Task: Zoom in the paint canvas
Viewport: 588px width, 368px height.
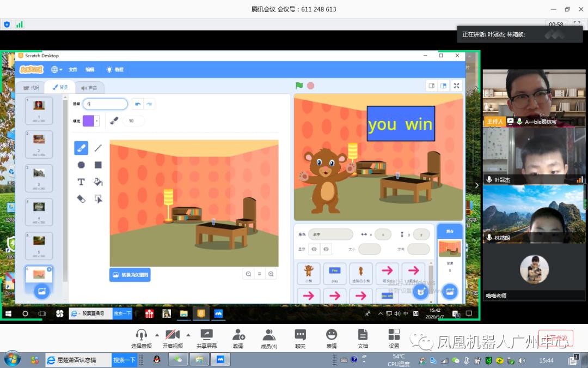Action: tap(271, 274)
